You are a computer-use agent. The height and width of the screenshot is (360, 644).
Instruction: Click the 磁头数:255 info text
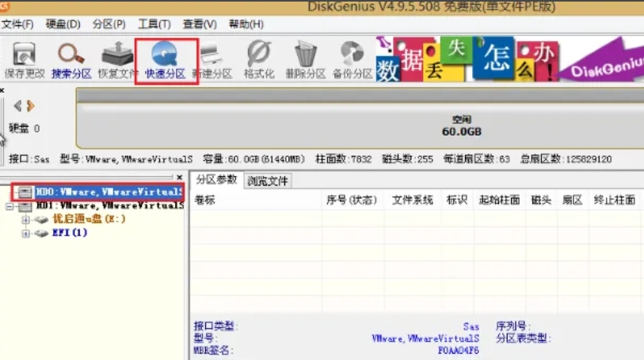[407, 159]
